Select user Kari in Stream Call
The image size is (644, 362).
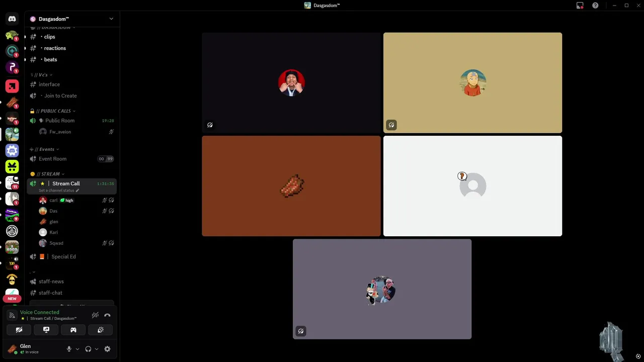coord(76,232)
